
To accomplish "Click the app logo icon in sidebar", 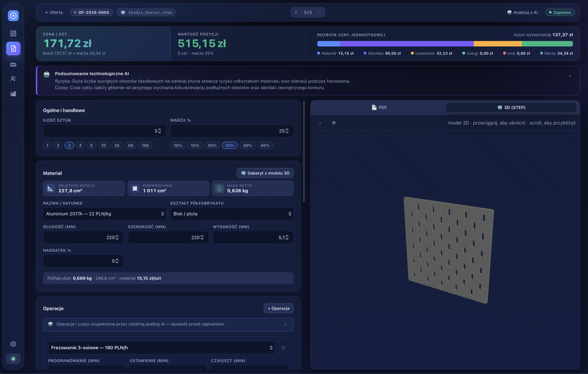I will (13, 16).
